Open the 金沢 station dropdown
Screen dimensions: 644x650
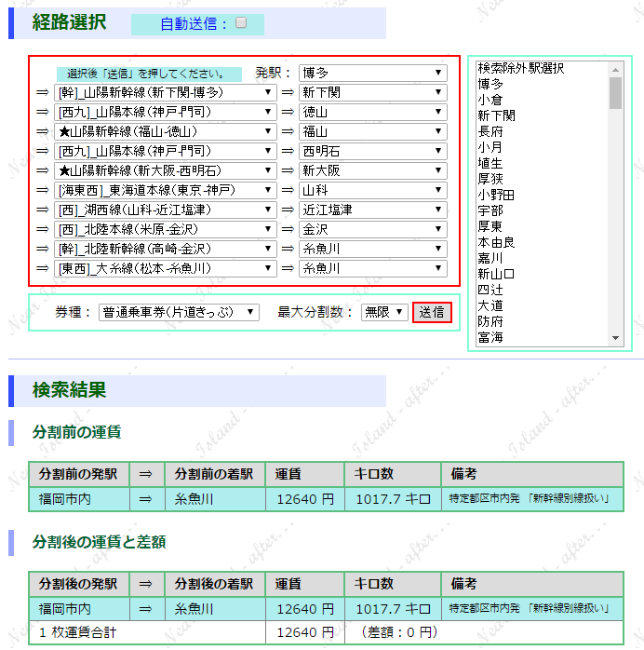click(373, 229)
